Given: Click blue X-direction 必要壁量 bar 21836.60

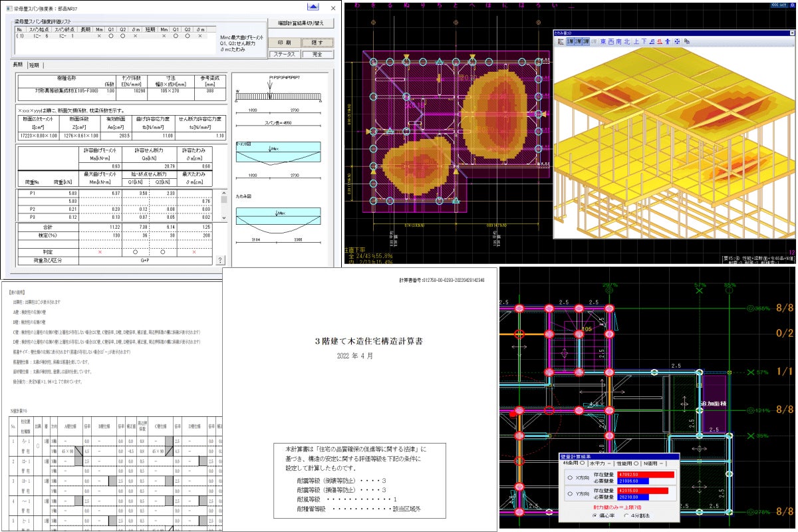Looking at the screenshot, I should 633,481.
